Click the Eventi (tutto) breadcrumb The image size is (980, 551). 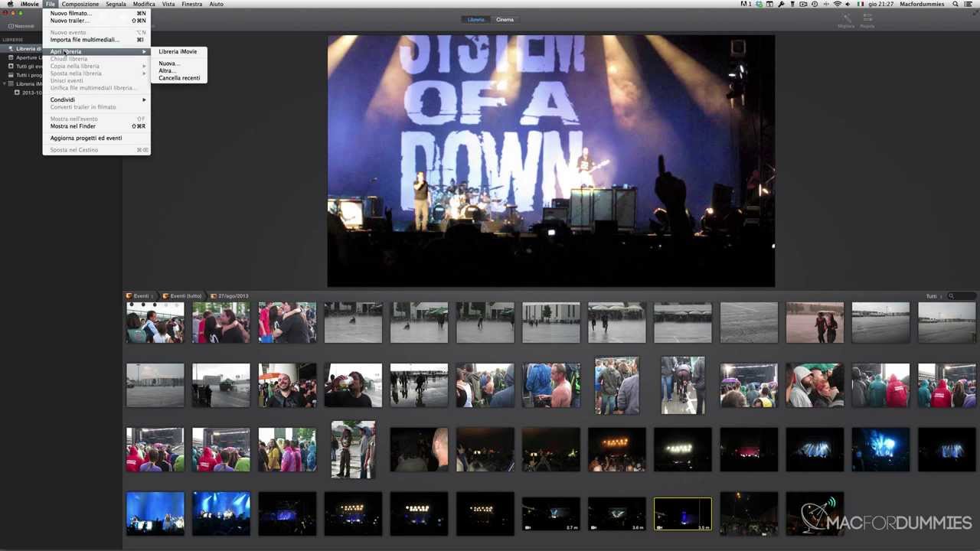[182, 296]
